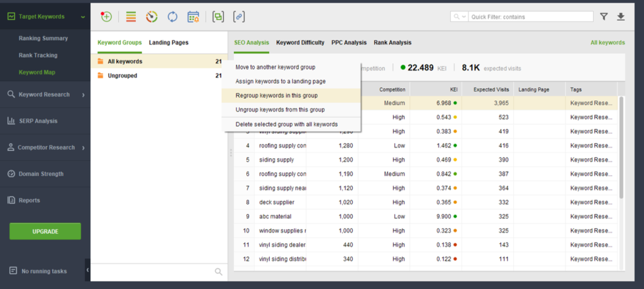Click the 3,965 expected visits cell
The width and height of the screenshot is (644, 289).
pyautogui.click(x=487, y=103)
